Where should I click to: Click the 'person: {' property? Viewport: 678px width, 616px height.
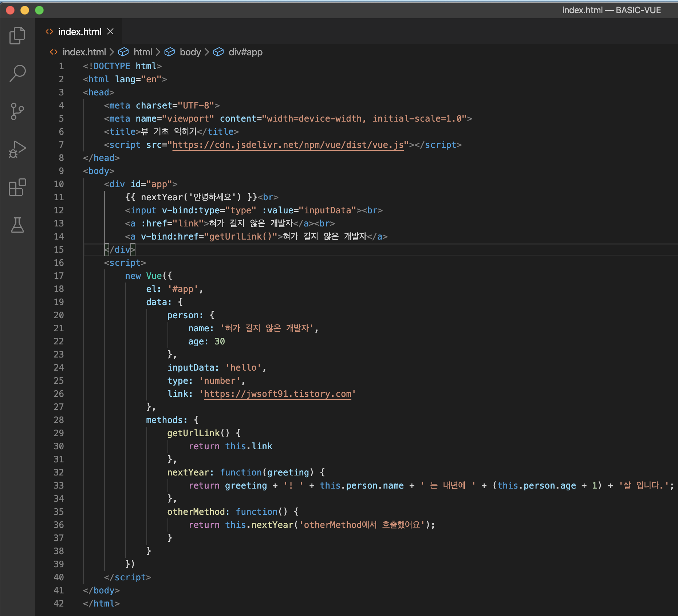[191, 315]
